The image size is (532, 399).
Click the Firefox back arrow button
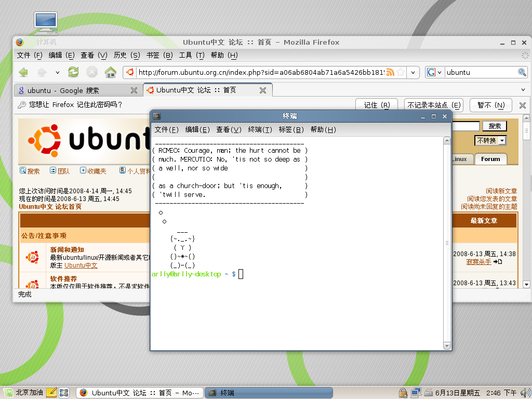point(23,72)
